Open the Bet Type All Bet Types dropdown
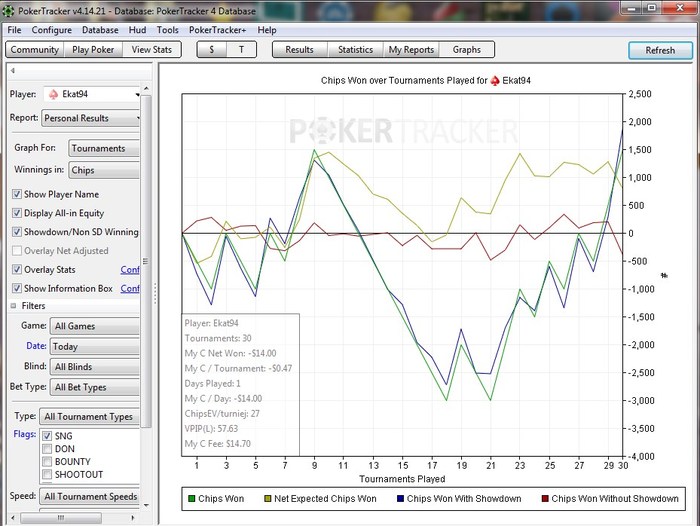Screen dimensions: 700x526 pyautogui.click(x=95, y=388)
